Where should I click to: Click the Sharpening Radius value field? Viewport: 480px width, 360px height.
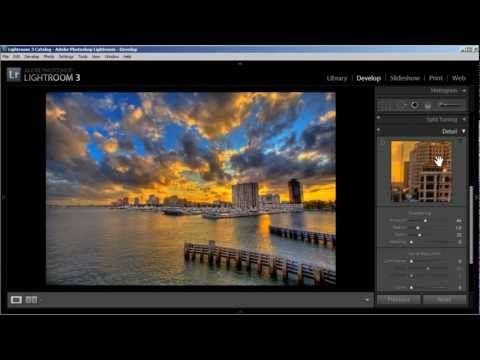[x=459, y=228]
